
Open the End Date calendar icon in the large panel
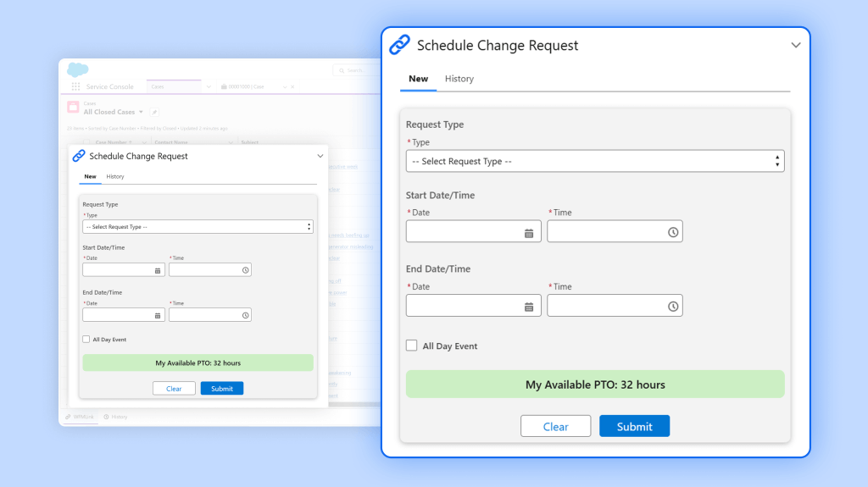[x=529, y=307]
